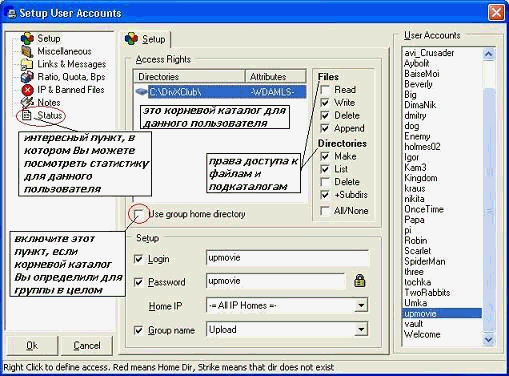Click the user list scroll-down arrow
Image resolution: width=509 pixels, height=376 pixels.
[488, 340]
